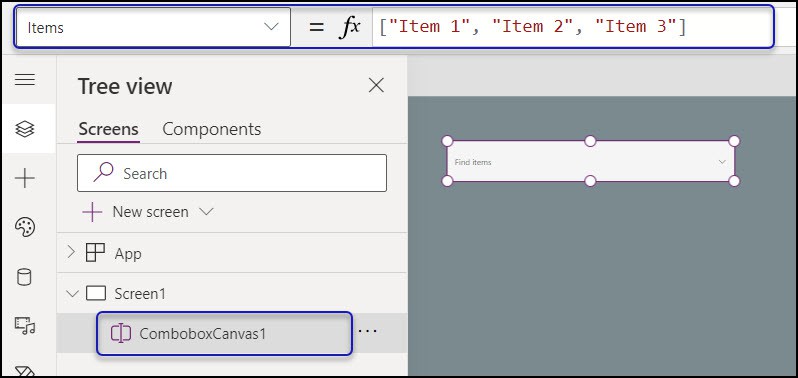Open the Media icon in the sidebar
This screenshot has height=378, width=798.
(25, 326)
